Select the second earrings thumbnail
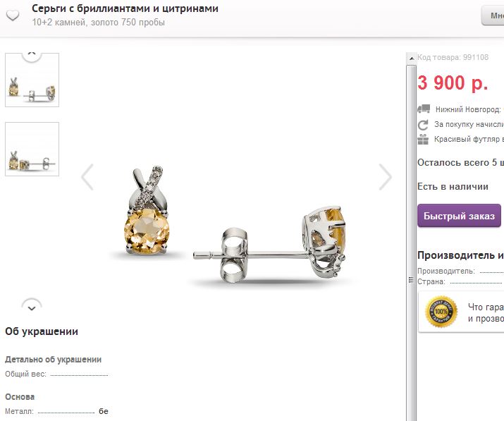 point(32,150)
